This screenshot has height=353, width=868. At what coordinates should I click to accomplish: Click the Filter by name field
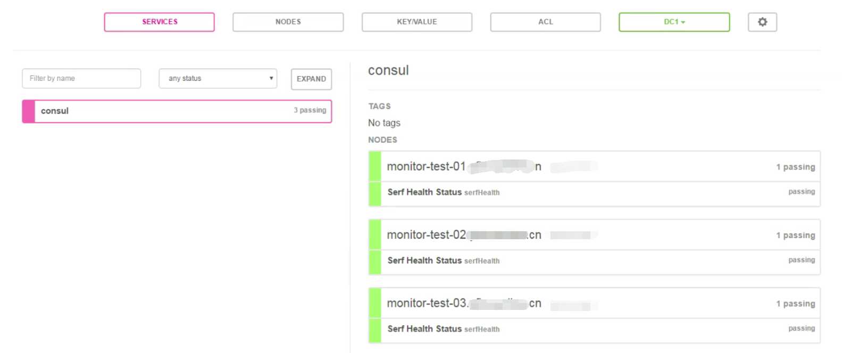(81, 79)
